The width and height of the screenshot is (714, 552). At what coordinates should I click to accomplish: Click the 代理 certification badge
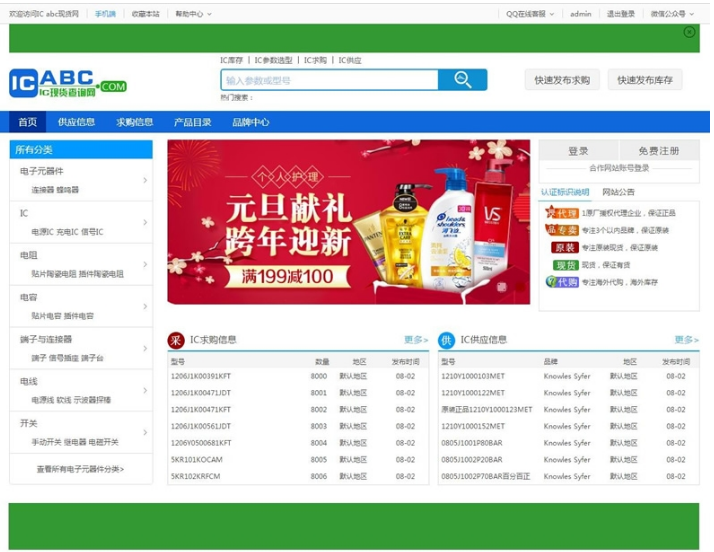pyautogui.click(x=562, y=213)
